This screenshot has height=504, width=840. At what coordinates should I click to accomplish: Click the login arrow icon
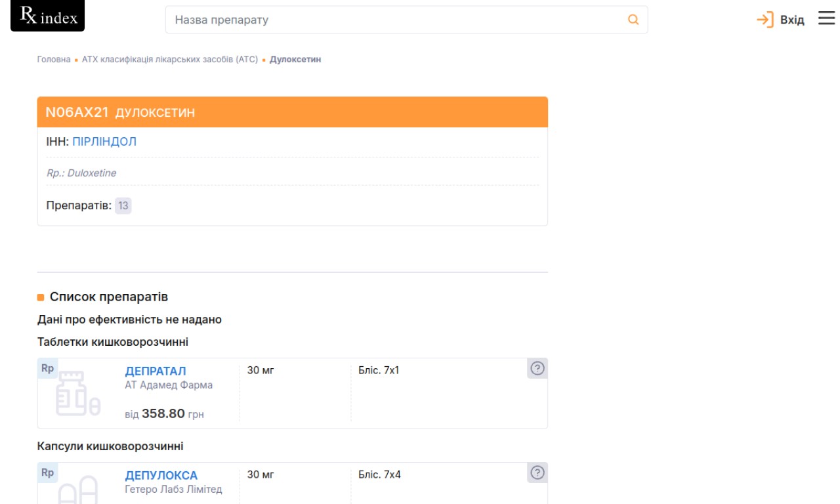[x=765, y=20]
